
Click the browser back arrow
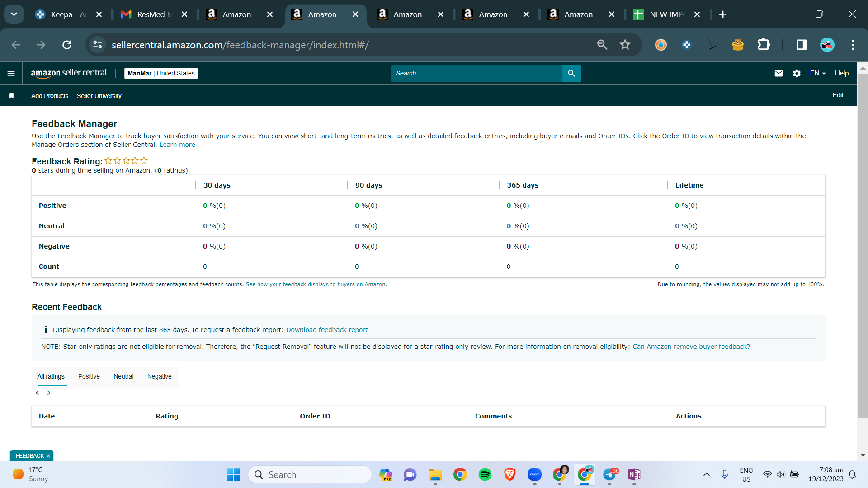[x=16, y=45]
